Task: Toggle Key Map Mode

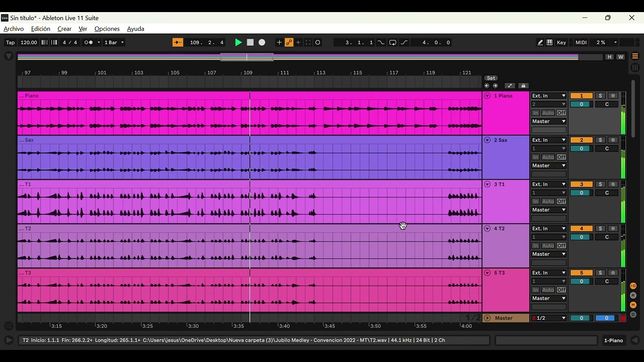Action: point(561,43)
